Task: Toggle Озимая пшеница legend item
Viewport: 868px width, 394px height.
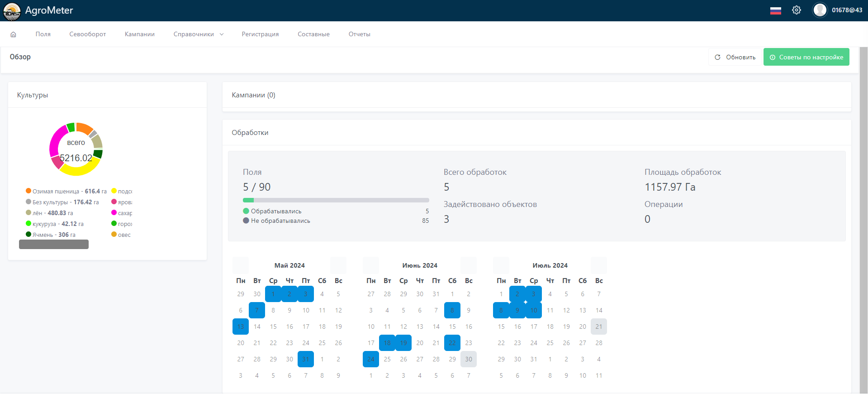Action: coord(66,192)
